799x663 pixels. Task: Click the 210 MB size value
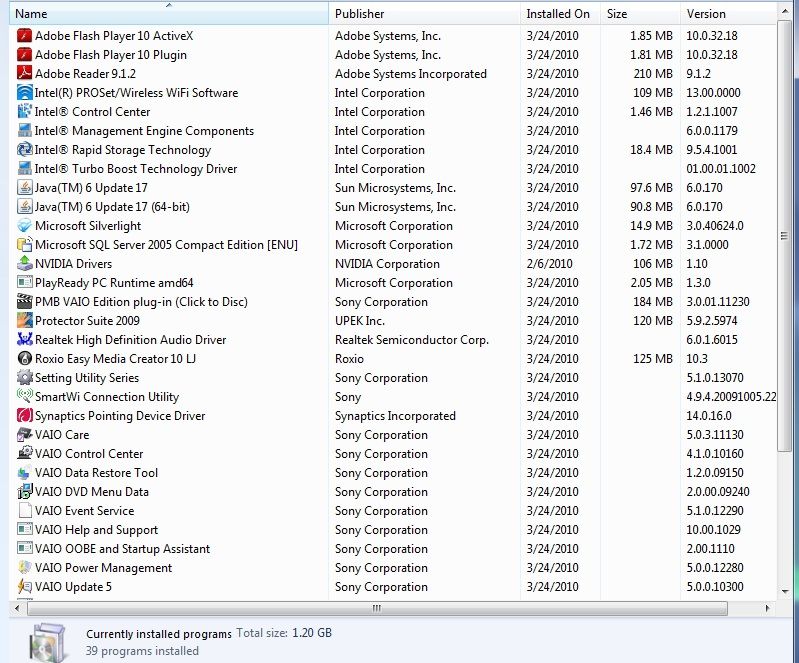click(653, 74)
